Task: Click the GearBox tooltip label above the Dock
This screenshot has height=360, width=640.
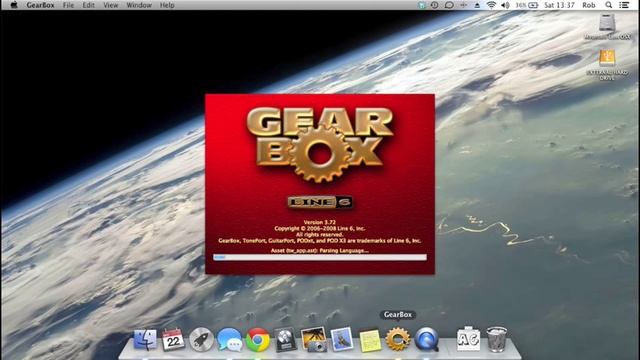Action: tap(398, 314)
